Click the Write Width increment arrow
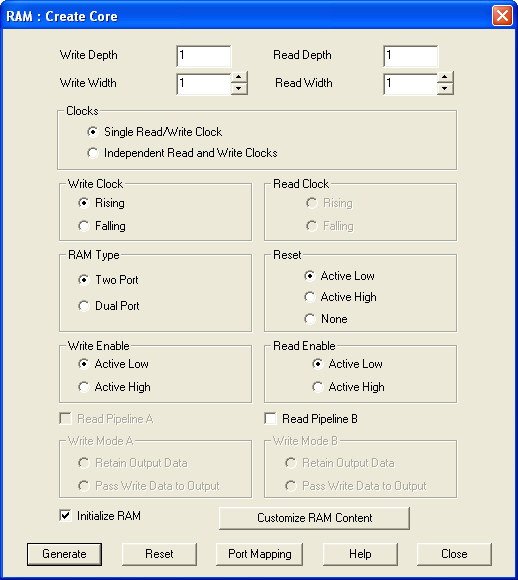 [x=239, y=77]
